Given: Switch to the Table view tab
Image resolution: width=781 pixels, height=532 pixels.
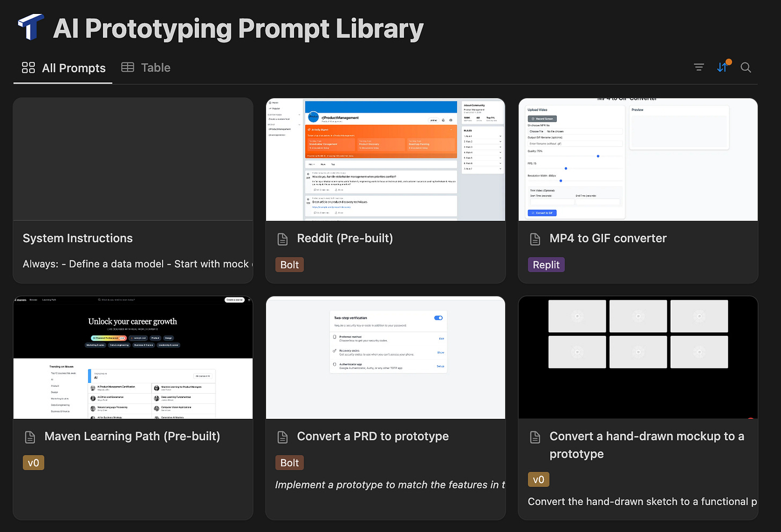Looking at the screenshot, I should [146, 68].
